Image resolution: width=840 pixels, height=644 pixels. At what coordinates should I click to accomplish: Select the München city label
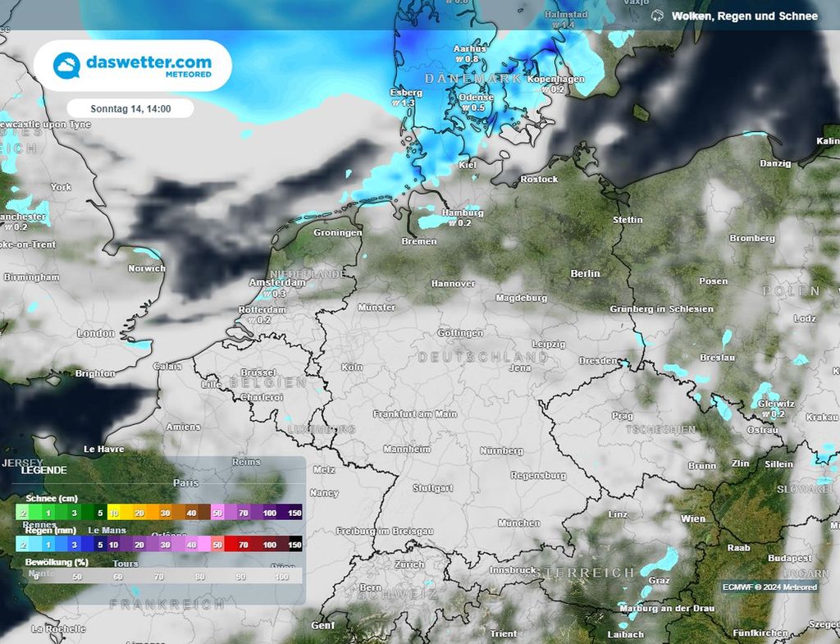pyautogui.click(x=518, y=523)
